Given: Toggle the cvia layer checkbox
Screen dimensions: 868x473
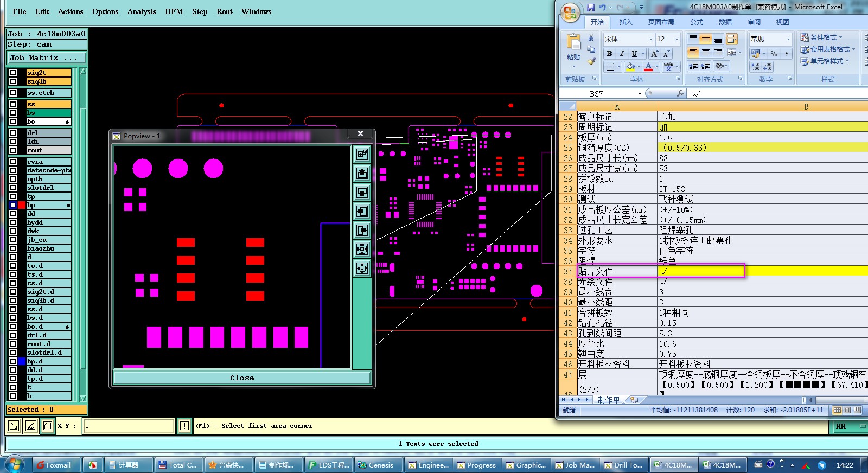Looking at the screenshot, I should click(x=13, y=162).
